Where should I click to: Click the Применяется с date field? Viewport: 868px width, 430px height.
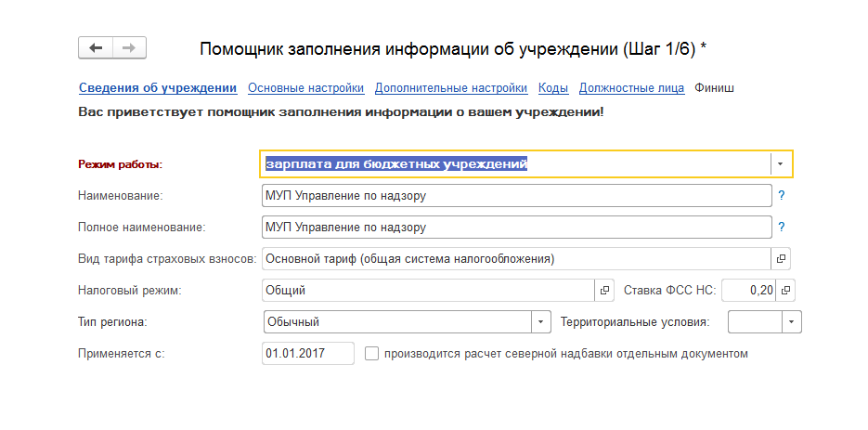coord(307,354)
